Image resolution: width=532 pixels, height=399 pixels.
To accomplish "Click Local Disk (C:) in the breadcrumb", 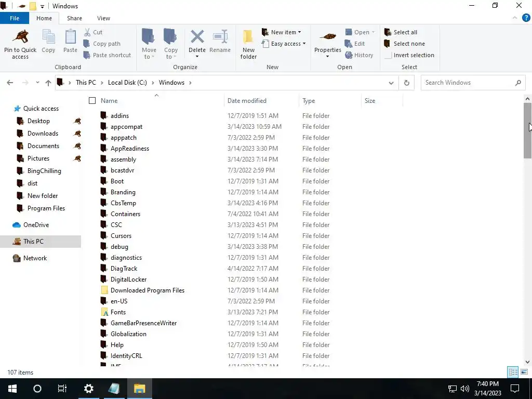I will pyautogui.click(x=127, y=83).
